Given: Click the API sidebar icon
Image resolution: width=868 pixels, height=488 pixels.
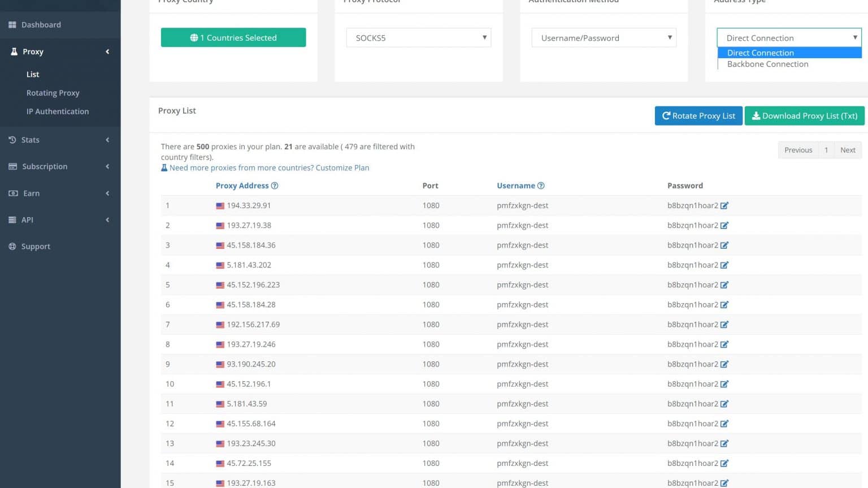Looking at the screenshot, I should point(12,219).
